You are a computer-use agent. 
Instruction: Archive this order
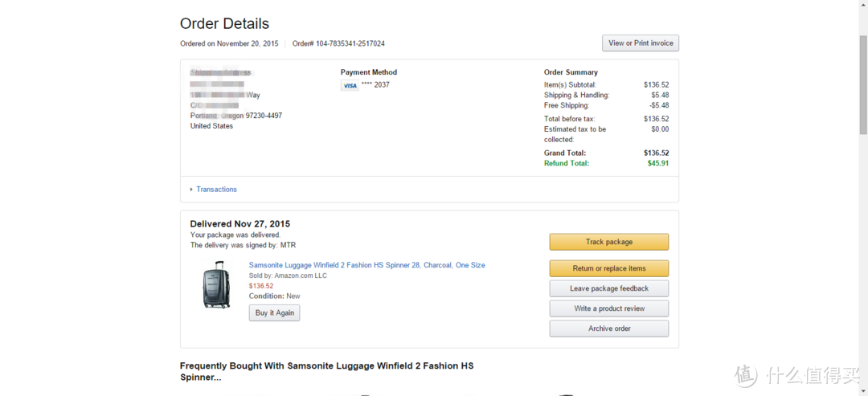609,328
